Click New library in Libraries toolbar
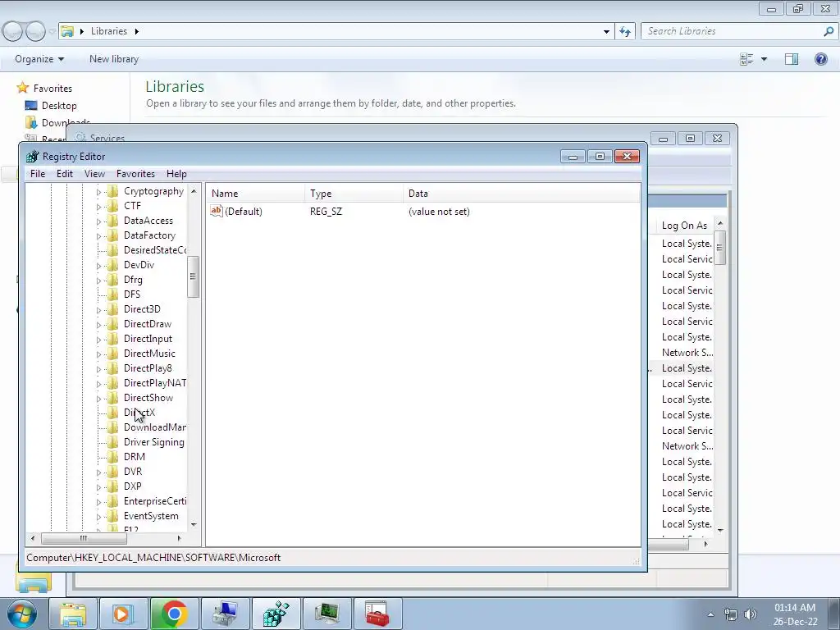The image size is (840, 630). point(113,59)
